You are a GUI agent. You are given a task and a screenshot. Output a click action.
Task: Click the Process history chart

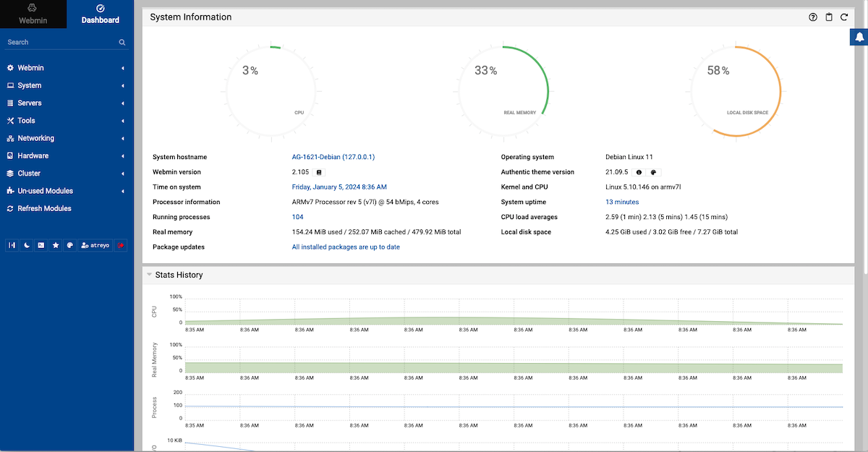pos(514,407)
